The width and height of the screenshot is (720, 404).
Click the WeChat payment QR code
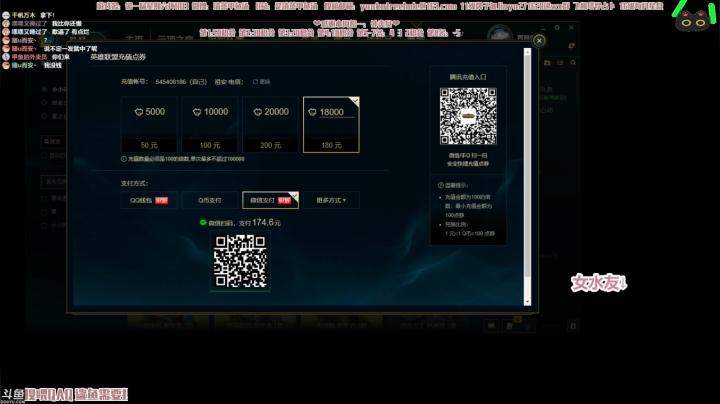[x=240, y=261]
